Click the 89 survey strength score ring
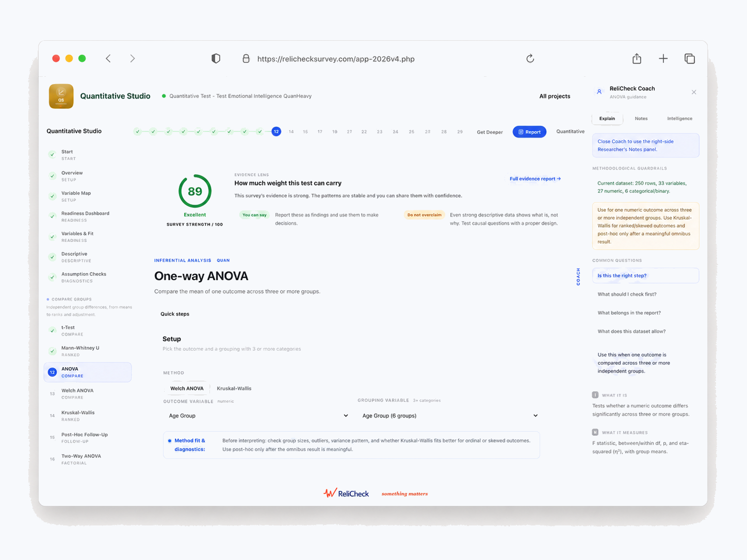Image resolution: width=747 pixels, height=560 pixels. (195, 191)
